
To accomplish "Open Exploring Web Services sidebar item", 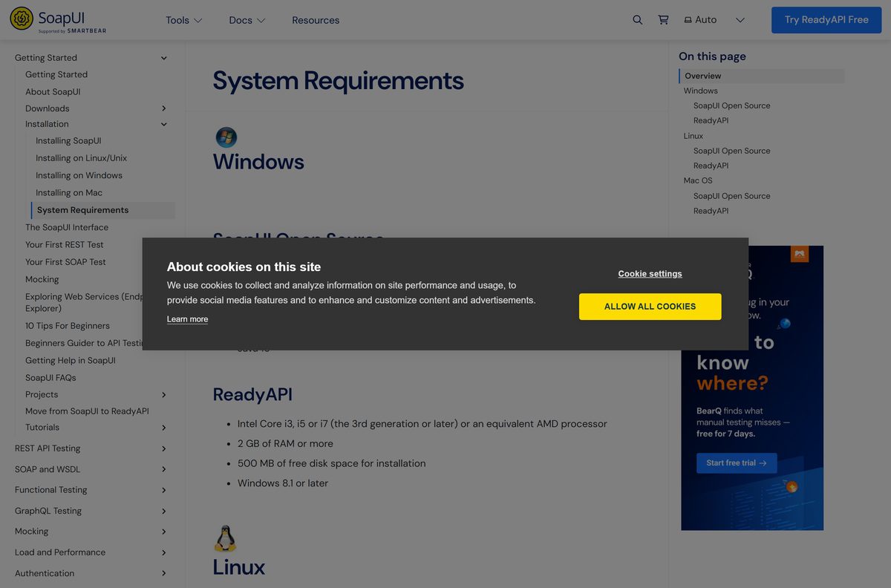I will (x=83, y=302).
